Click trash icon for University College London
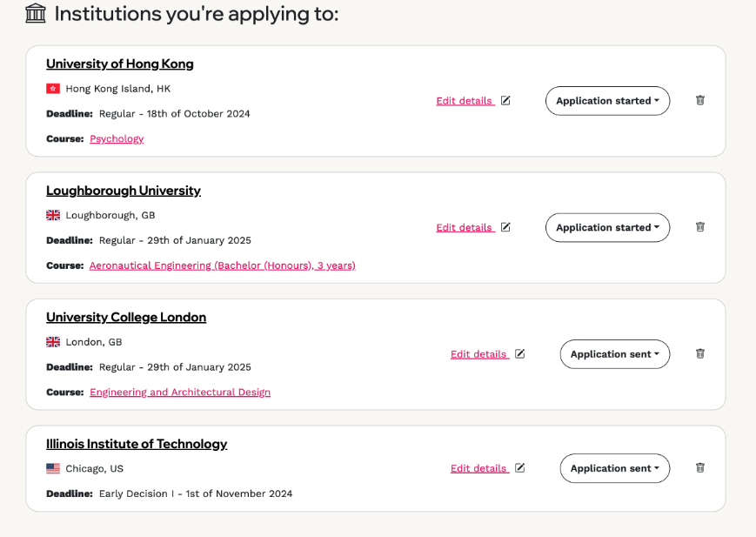This screenshot has width=756, height=537. [700, 353]
